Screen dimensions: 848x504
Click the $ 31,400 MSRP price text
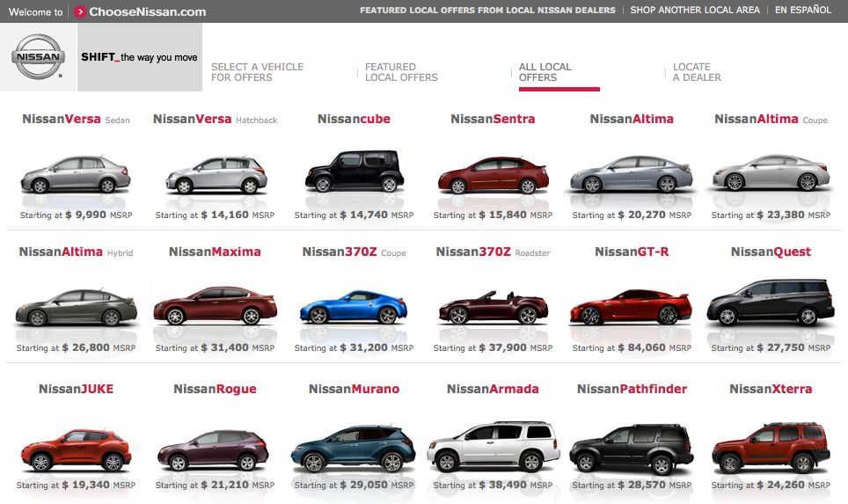click(238, 347)
